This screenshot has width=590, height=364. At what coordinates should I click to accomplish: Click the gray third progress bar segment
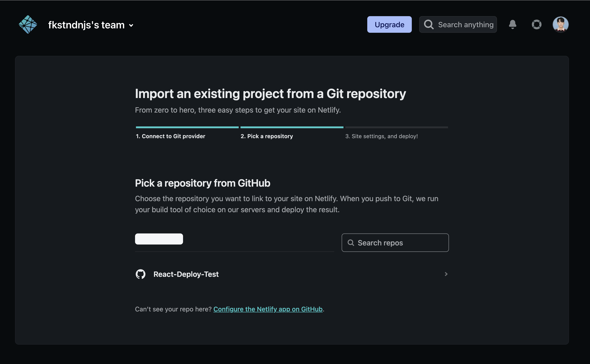[396, 127]
